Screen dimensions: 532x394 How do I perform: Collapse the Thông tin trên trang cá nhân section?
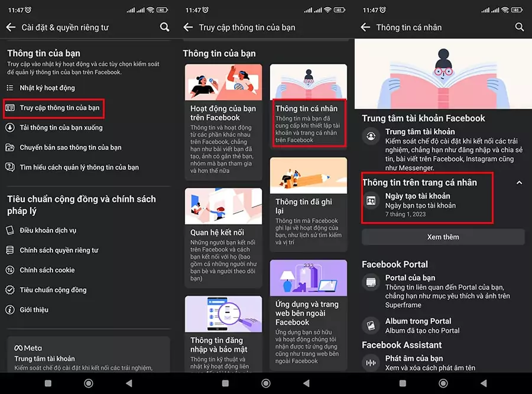519,183
